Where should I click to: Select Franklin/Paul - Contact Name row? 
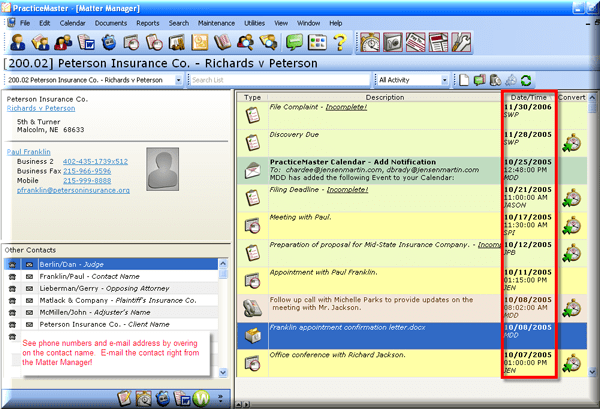[x=111, y=276]
